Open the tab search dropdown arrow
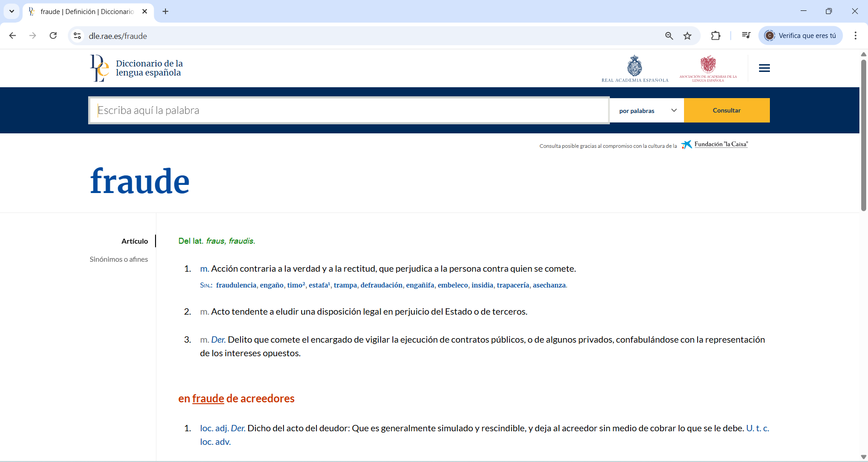The height and width of the screenshot is (462, 868). (12, 11)
